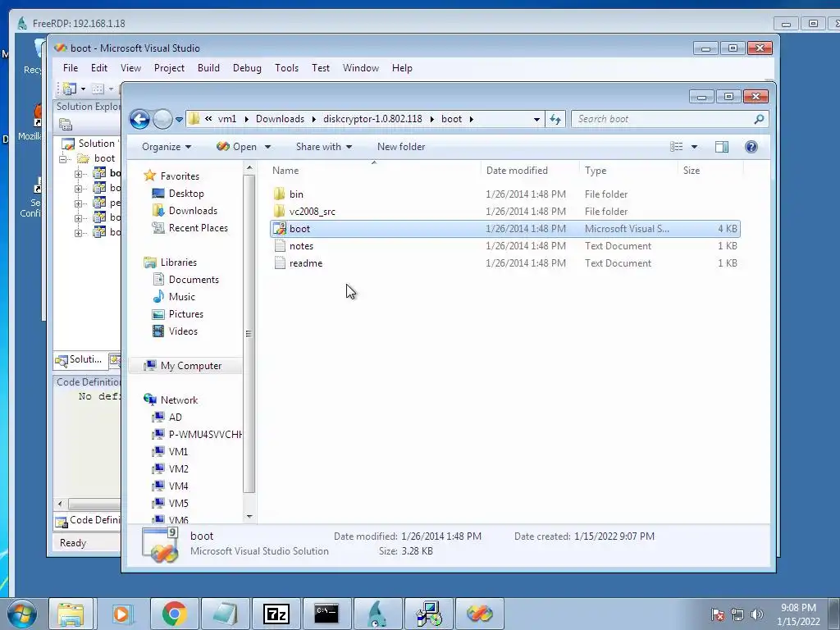The width and height of the screenshot is (840, 630).
Task: Click Favorites in navigation pane
Action: pyautogui.click(x=172, y=176)
